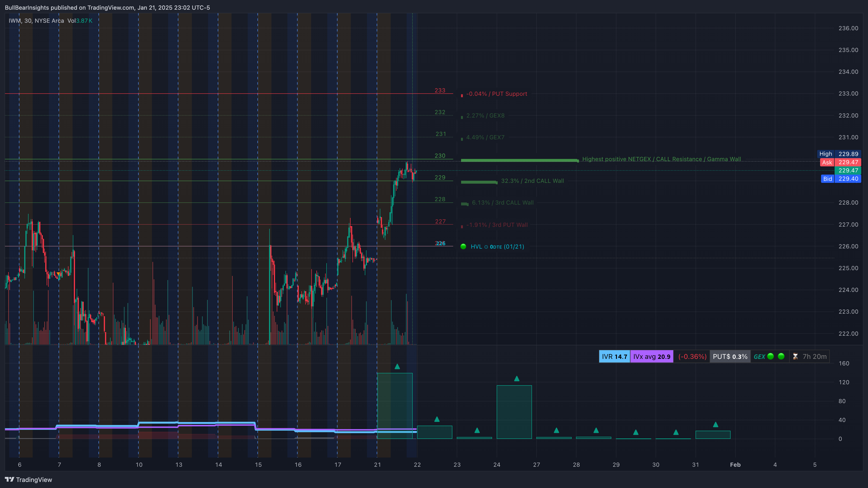
Task: Click the first green GEX status dot
Action: click(771, 356)
